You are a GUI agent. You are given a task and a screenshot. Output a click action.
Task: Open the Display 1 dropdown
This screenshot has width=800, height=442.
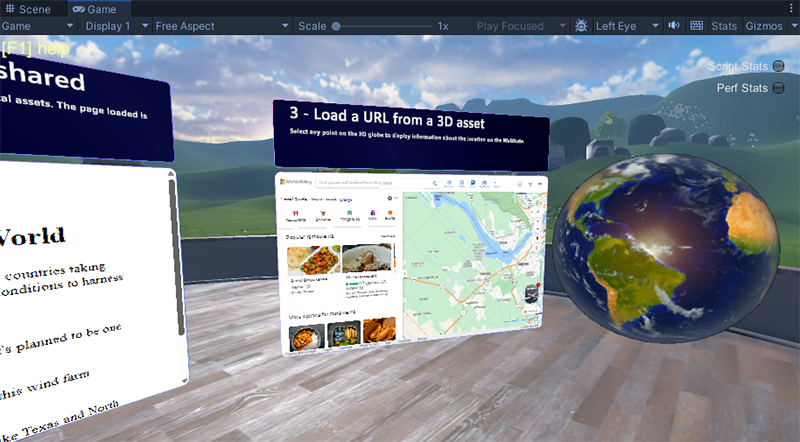point(116,26)
